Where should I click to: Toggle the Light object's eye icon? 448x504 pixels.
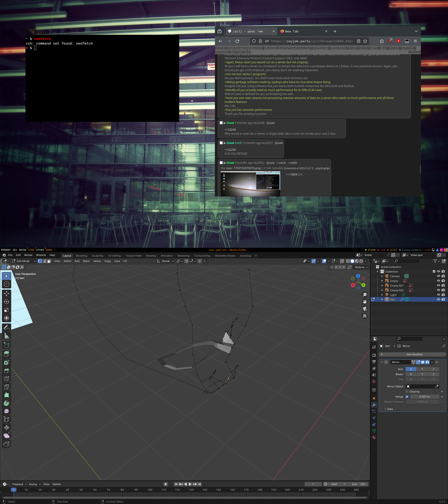pos(438,295)
